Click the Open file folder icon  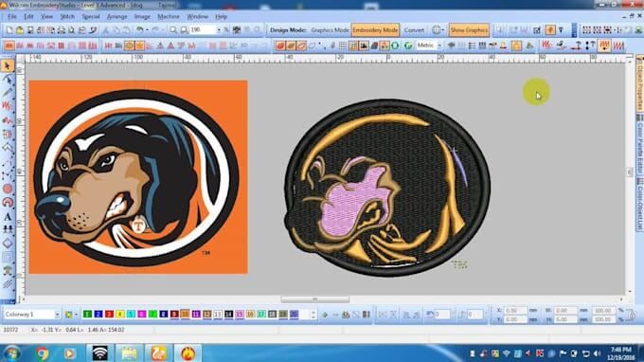pos(20,30)
